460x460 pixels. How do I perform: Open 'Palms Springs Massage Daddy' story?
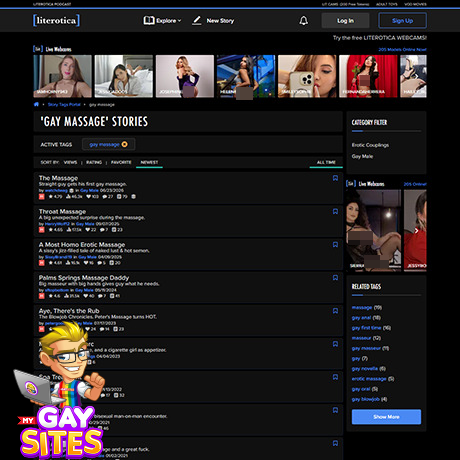pos(84,278)
